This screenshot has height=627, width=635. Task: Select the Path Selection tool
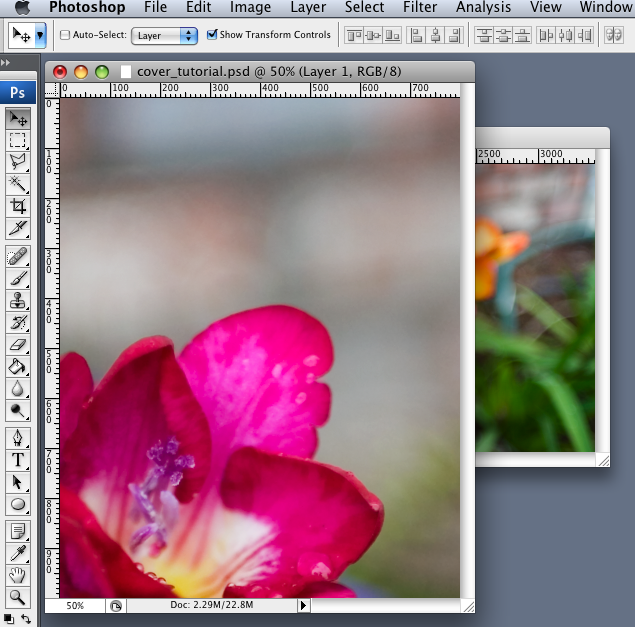coord(18,482)
